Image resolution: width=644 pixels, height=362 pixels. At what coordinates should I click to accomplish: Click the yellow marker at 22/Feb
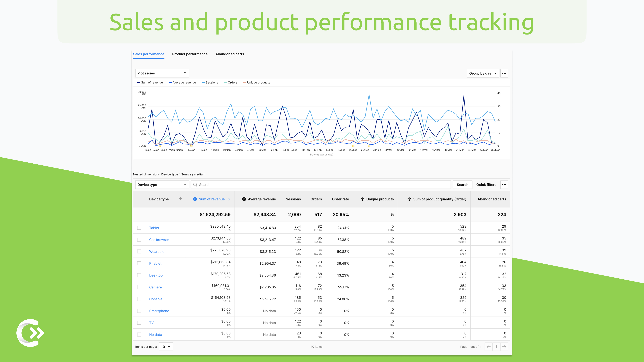(x=353, y=146)
